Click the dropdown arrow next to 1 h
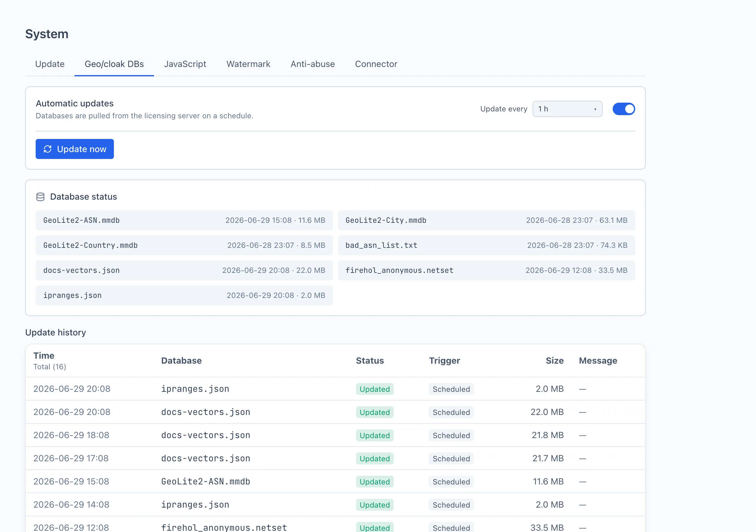The image size is (756, 532). tap(595, 109)
